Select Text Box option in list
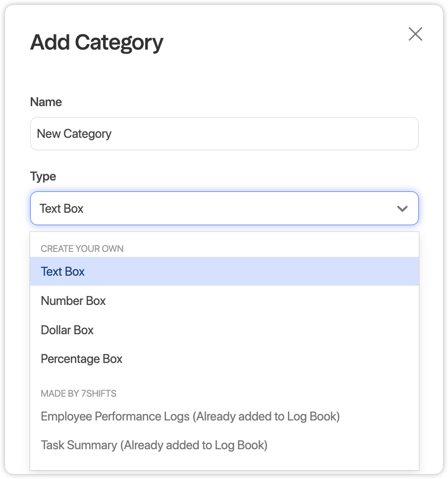This screenshot has height=479, width=448. (224, 272)
